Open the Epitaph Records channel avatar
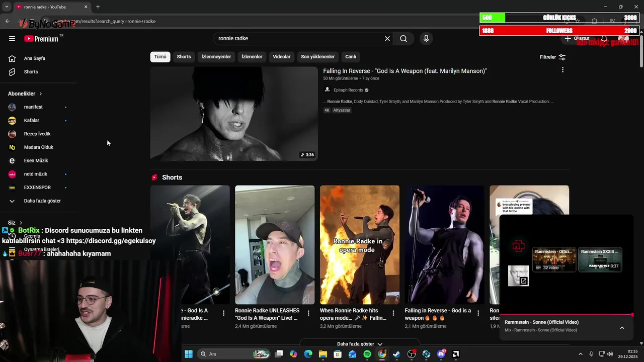 click(x=327, y=90)
